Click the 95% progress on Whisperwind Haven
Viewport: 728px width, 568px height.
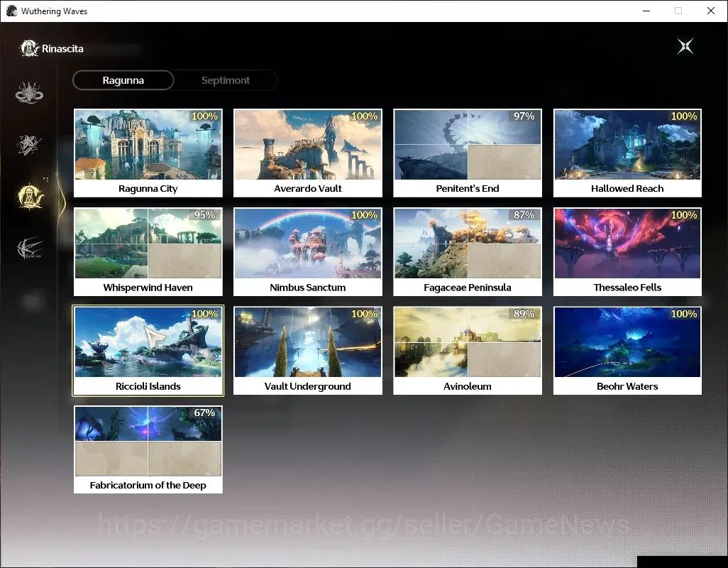(205, 215)
